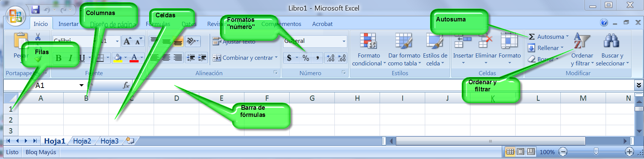Switch to Hoja2 sheet tab
Viewport: 644px width, 159px height.
pos(82,141)
